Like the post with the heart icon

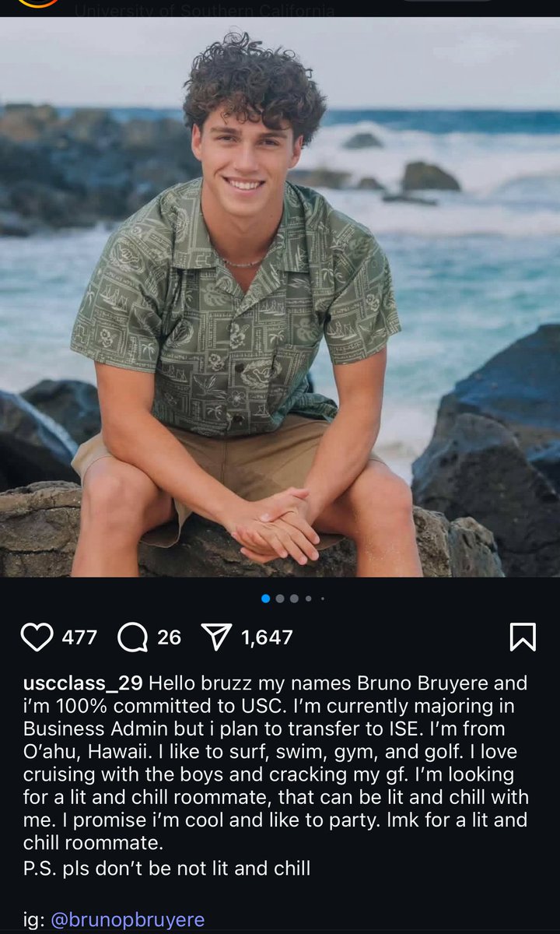coord(37,637)
